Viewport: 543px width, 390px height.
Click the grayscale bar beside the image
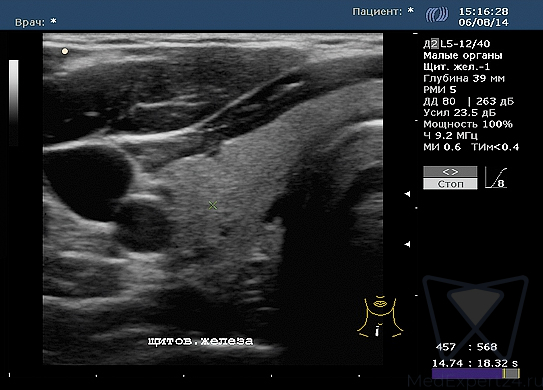point(14,103)
